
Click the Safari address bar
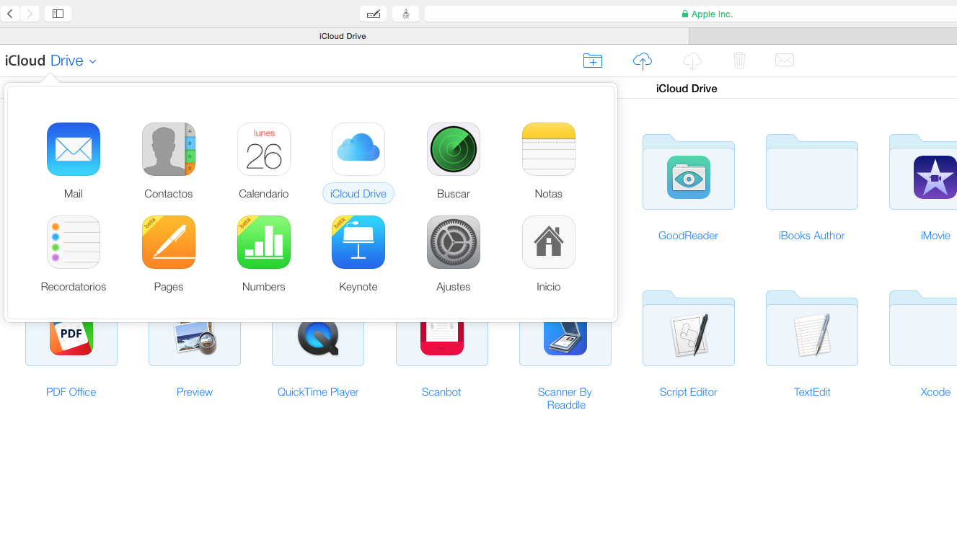689,14
